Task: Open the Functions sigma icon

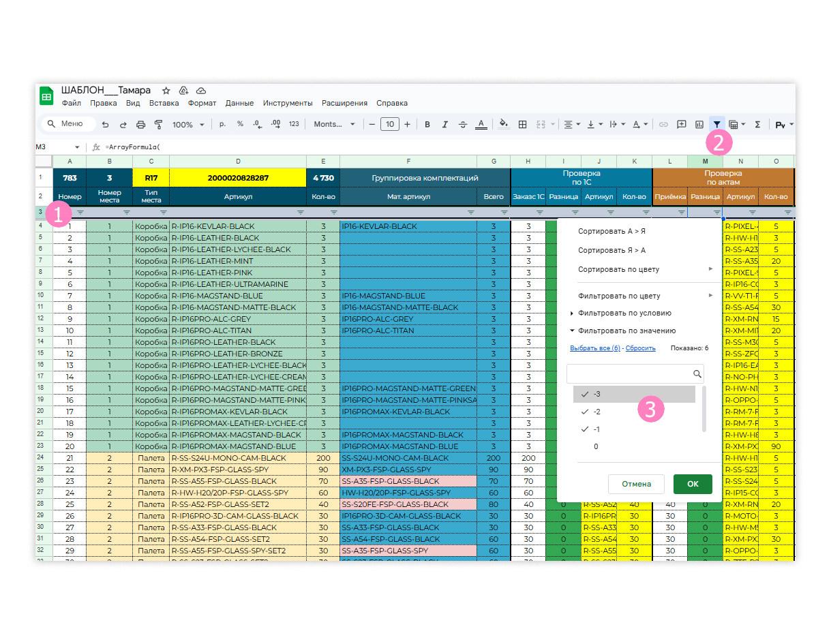Action: pyautogui.click(x=757, y=125)
